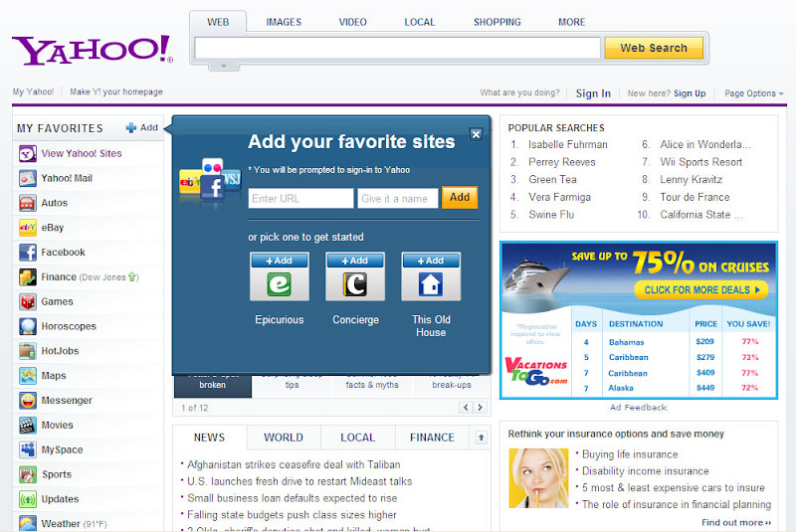
Task: Click Buying life insurance link
Action: (x=630, y=454)
